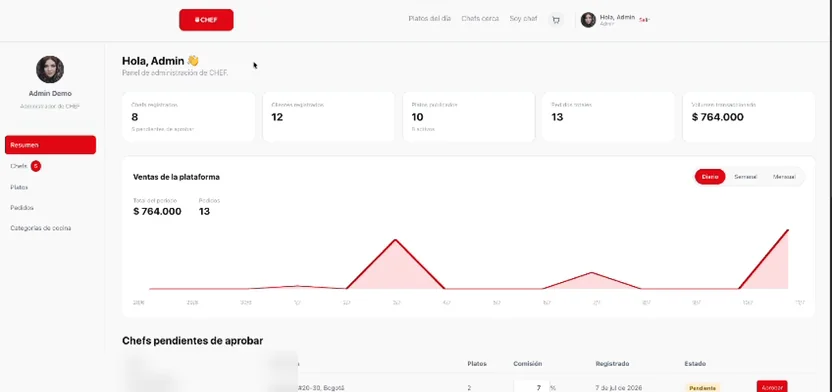Click the 7 de jul de 2026 date cell

pyautogui.click(x=619, y=388)
